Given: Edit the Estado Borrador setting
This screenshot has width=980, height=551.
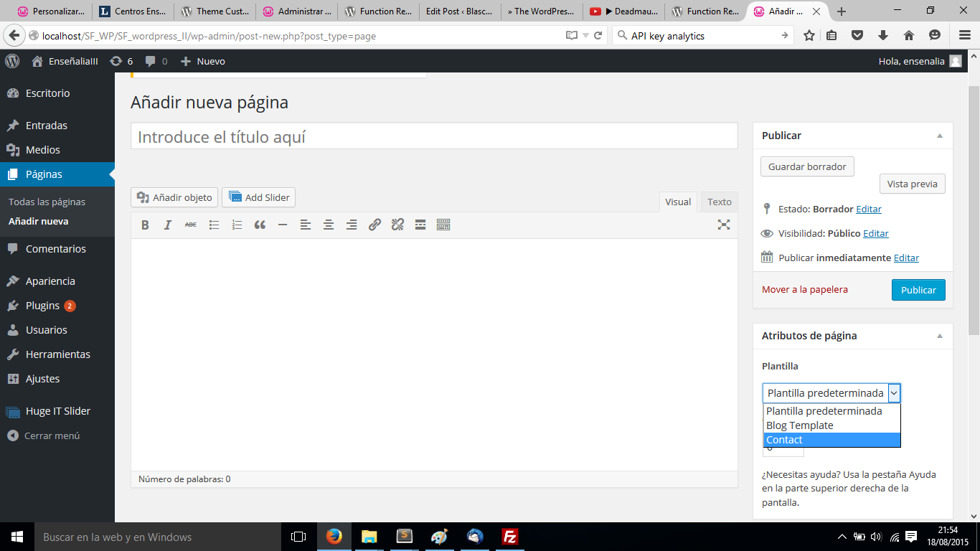Looking at the screenshot, I should click(x=869, y=209).
